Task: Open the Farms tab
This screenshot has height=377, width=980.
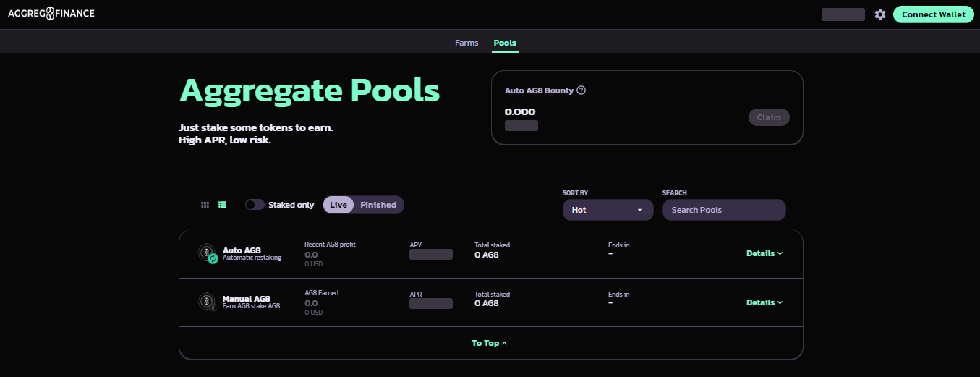Action: tap(466, 43)
